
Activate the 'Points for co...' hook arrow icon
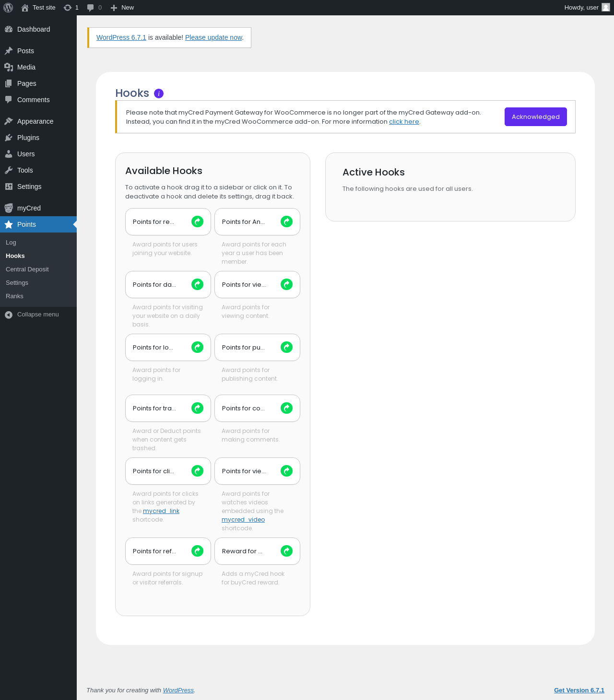(x=286, y=408)
